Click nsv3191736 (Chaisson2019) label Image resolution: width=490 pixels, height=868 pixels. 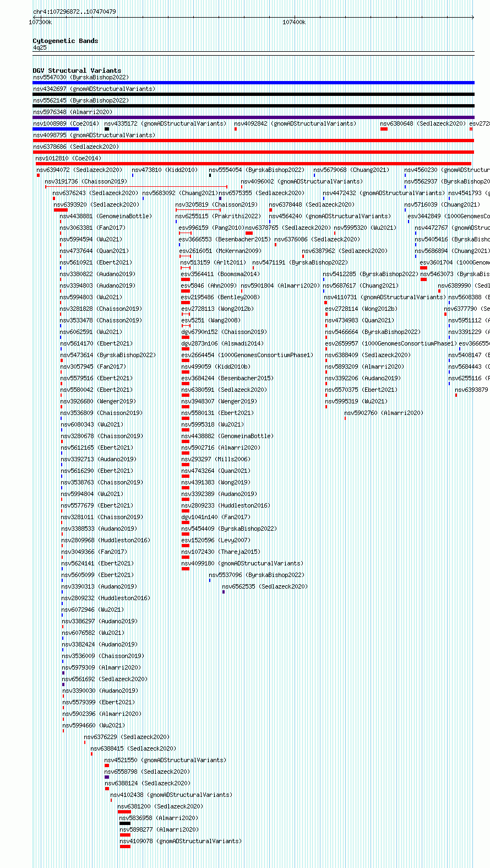tap(86, 182)
